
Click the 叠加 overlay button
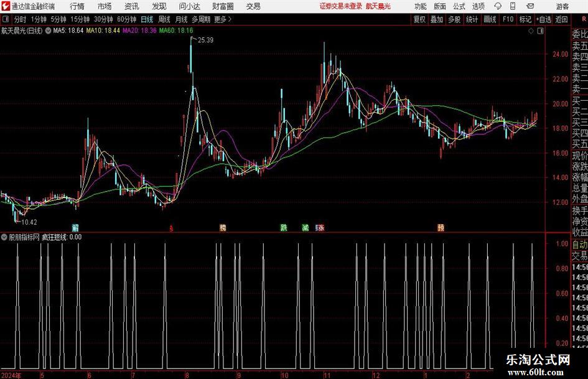437,19
